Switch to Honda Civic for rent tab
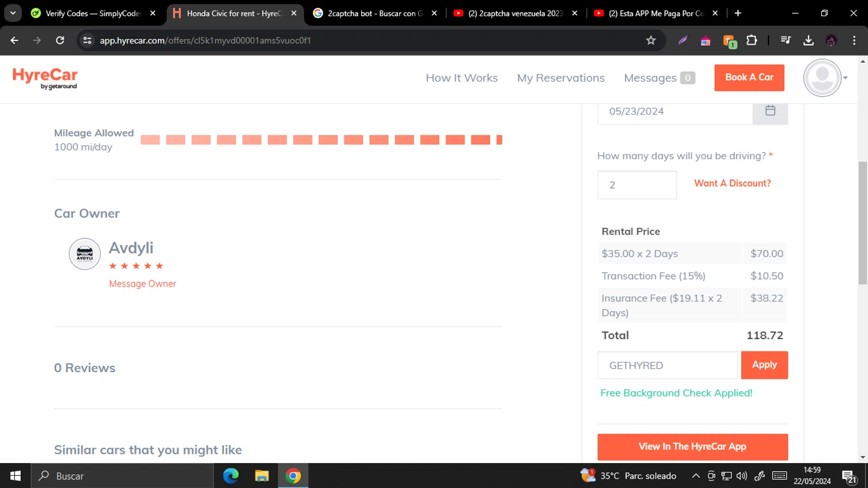 click(x=234, y=13)
